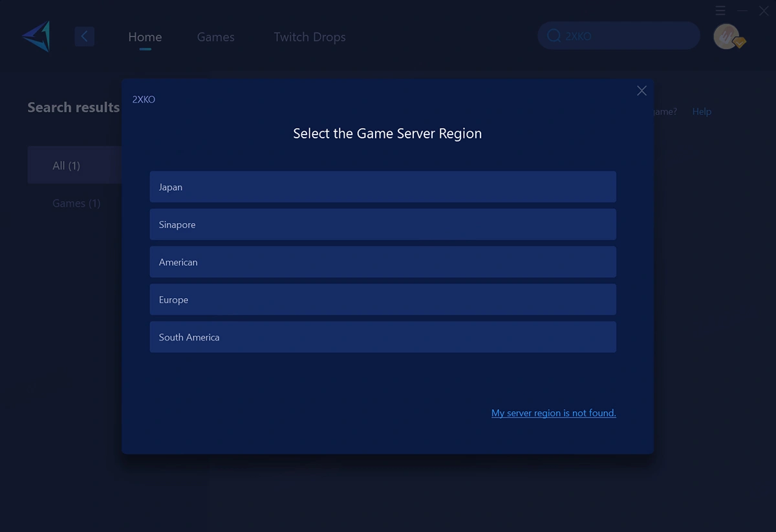Open the Games tab
This screenshot has height=532, width=776.
[x=215, y=37]
